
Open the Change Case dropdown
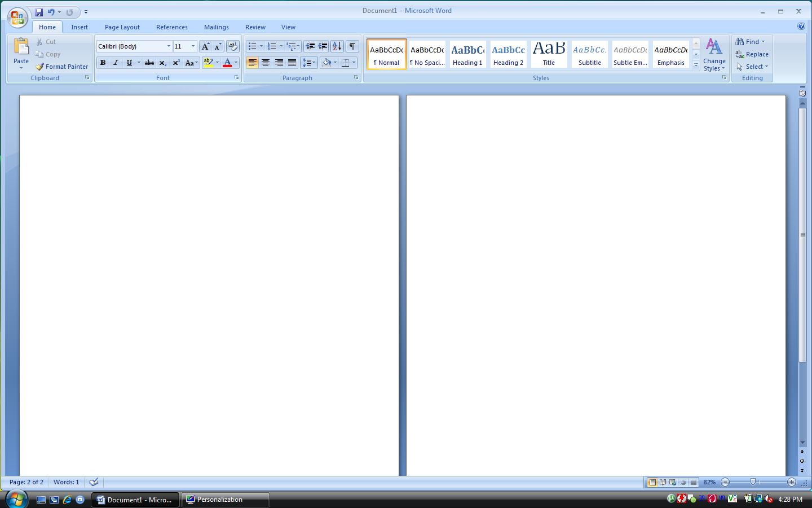(191, 63)
